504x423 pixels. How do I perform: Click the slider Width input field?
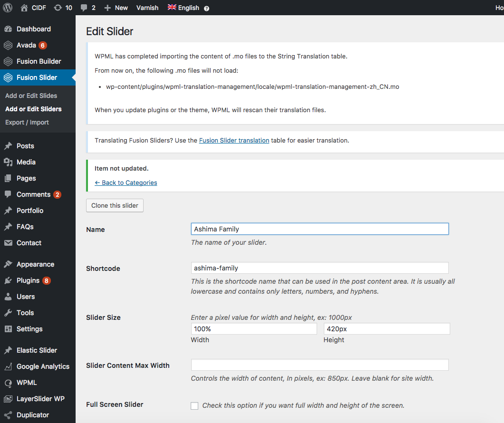254,329
